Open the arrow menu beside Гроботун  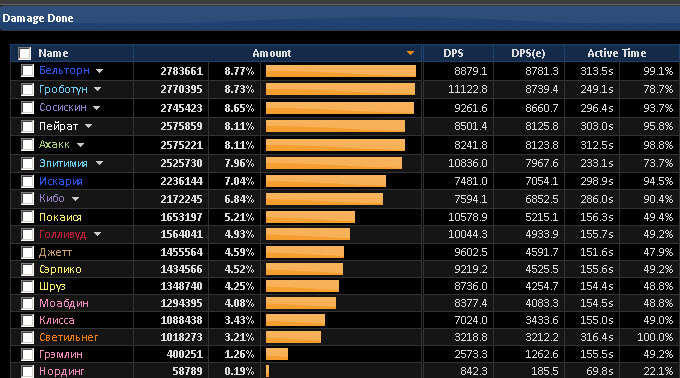tap(98, 89)
